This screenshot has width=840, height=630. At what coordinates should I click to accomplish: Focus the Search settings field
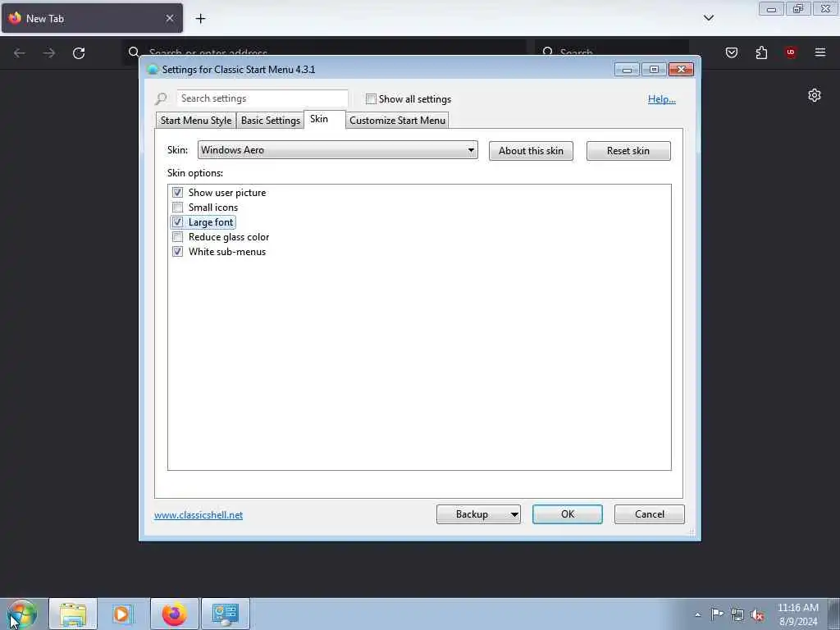[x=262, y=98]
